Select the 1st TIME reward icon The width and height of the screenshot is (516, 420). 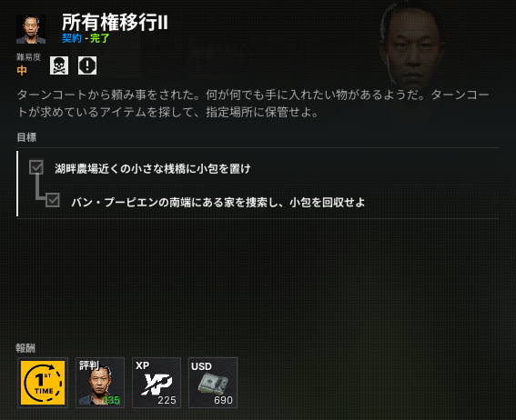click(43, 383)
